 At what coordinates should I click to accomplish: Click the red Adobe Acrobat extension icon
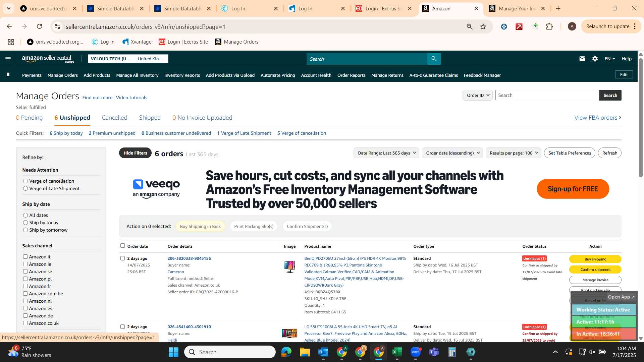(x=519, y=26)
